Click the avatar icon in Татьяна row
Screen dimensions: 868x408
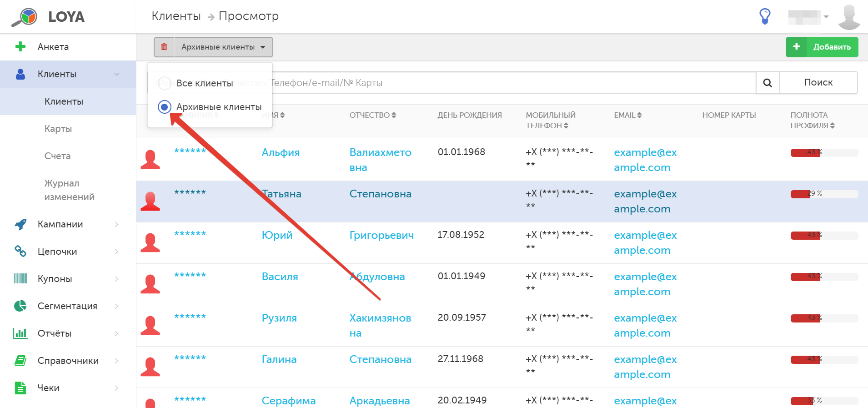click(150, 201)
